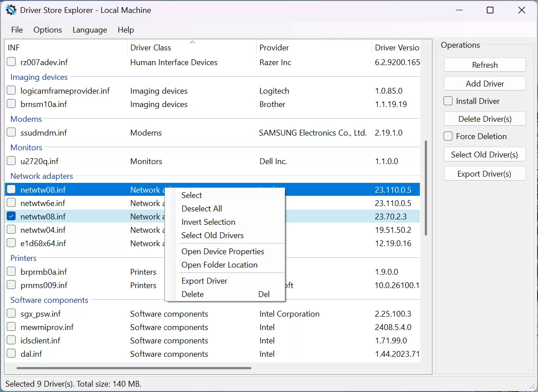
Task: Enable the Install Driver option
Action: pos(448,101)
